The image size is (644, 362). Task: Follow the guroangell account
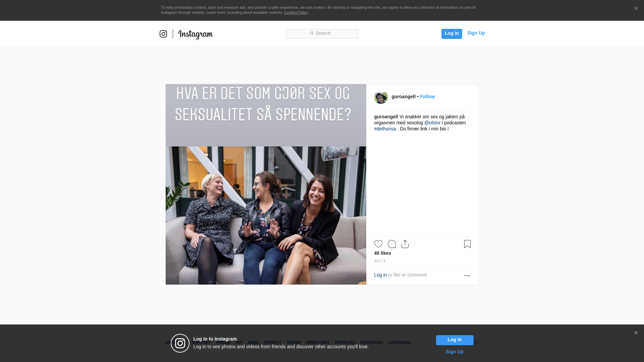coord(427,97)
